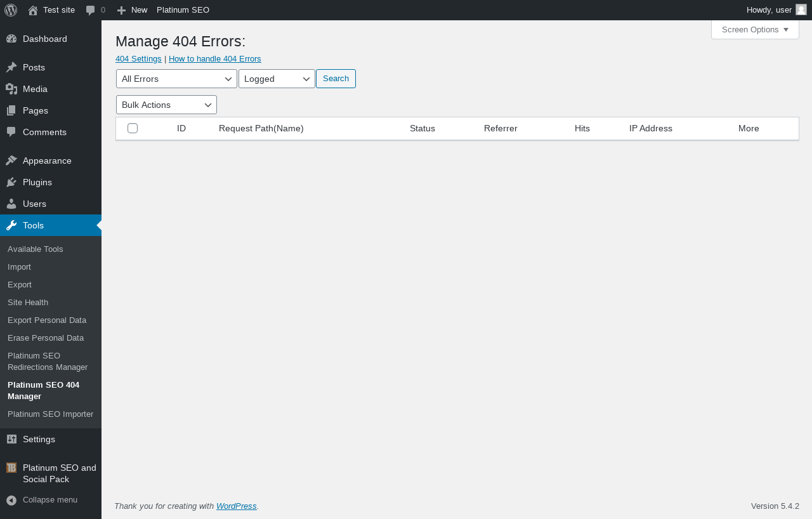Expand the Screen Options panel
The width and height of the screenshot is (812, 519).
[755, 29]
